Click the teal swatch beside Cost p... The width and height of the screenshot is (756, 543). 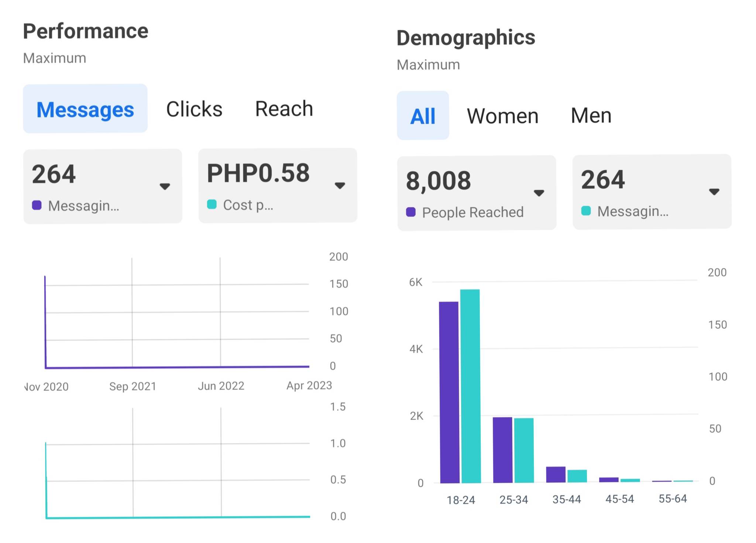click(212, 205)
